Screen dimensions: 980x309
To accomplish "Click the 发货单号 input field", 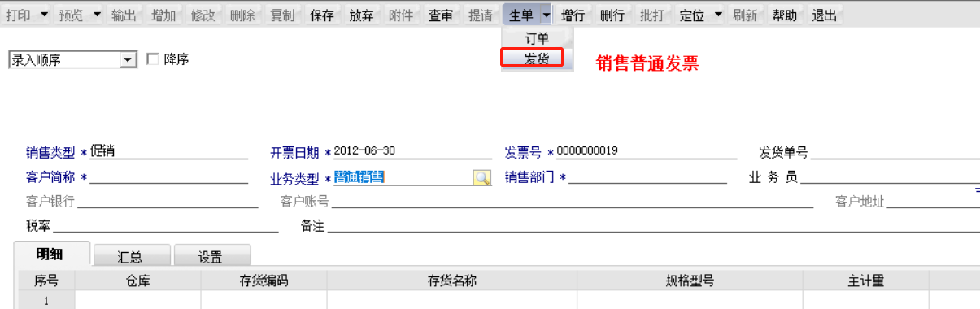I will point(895,152).
